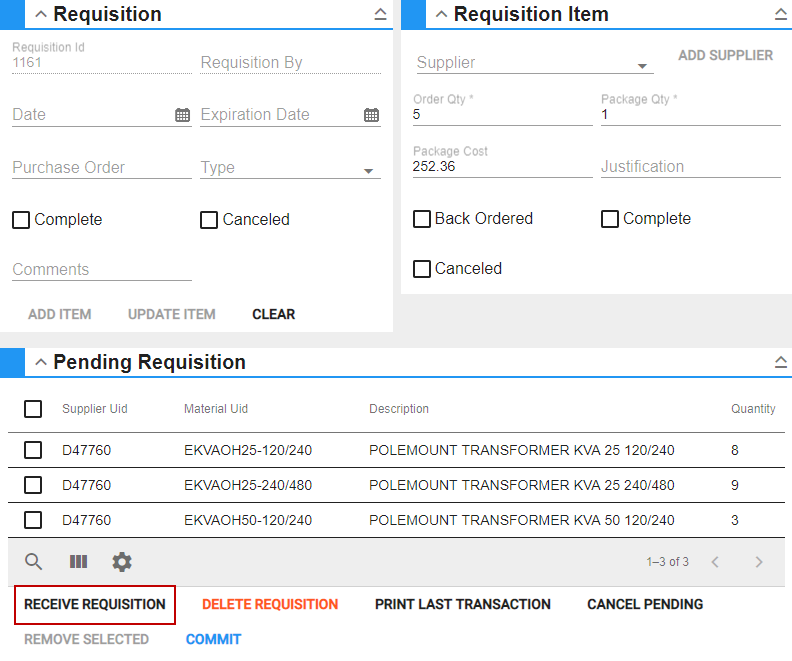Viewport: 792px width, 661px height.
Task: Click the Commit button
Action: (213, 639)
